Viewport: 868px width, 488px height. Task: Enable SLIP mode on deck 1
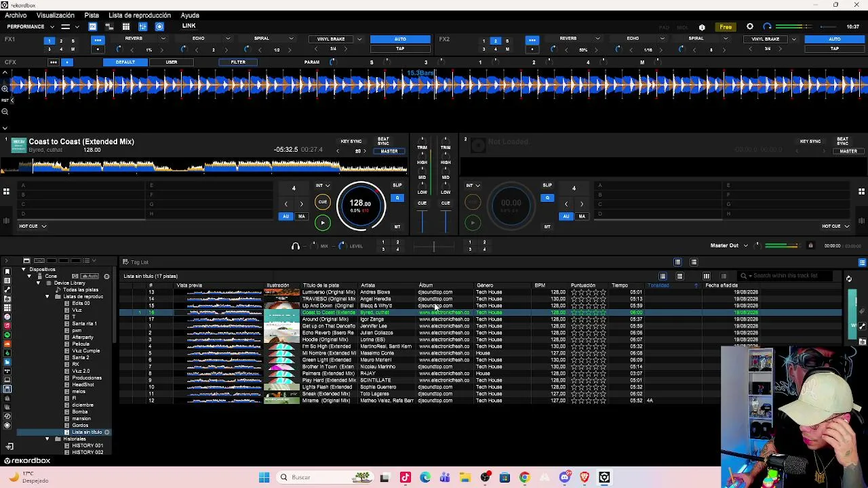click(x=397, y=185)
